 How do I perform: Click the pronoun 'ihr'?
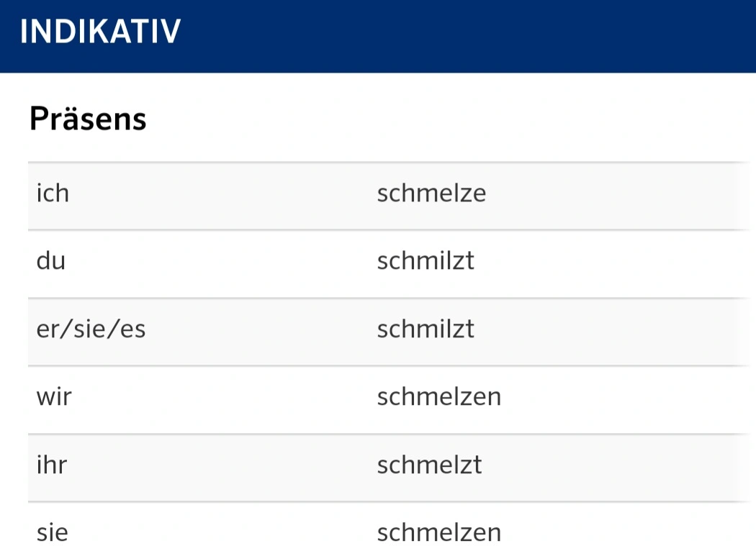tap(52, 465)
